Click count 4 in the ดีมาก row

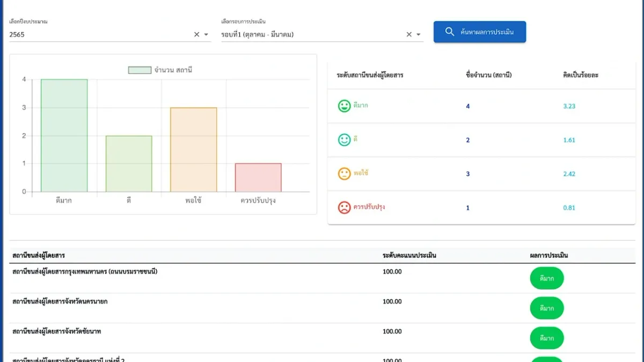pyautogui.click(x=468, y=106)
